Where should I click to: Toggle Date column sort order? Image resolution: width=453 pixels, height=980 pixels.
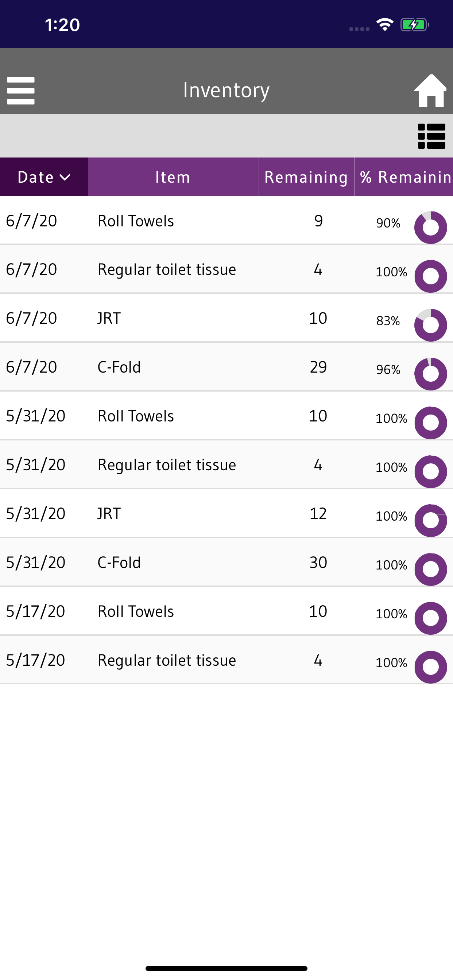[44, 177]
